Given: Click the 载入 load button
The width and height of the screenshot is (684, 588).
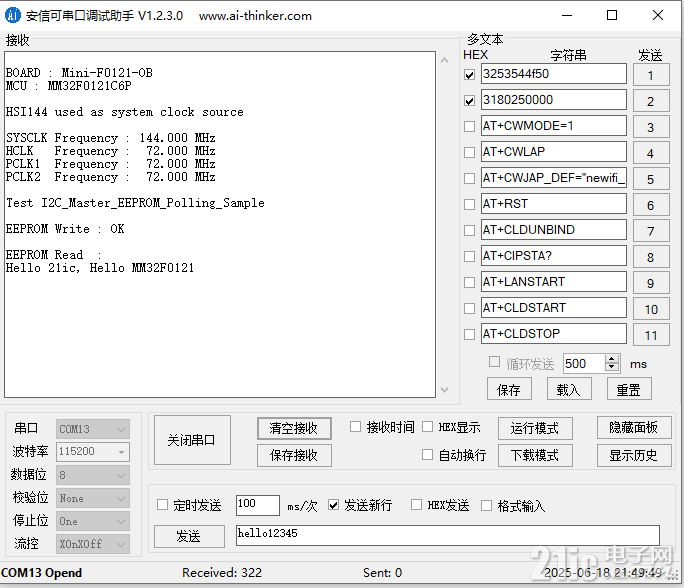Looking at the screenshot, I should pyautogui.click(x=569, y=389).
